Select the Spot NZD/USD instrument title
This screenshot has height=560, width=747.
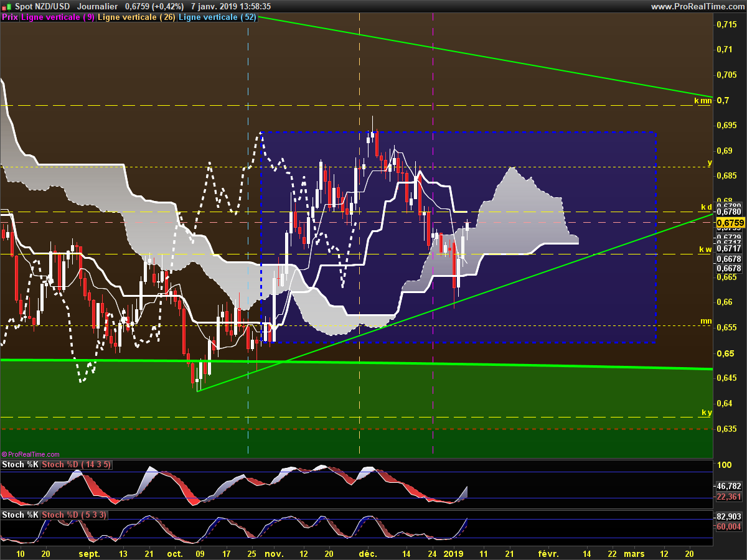point(42,6)
